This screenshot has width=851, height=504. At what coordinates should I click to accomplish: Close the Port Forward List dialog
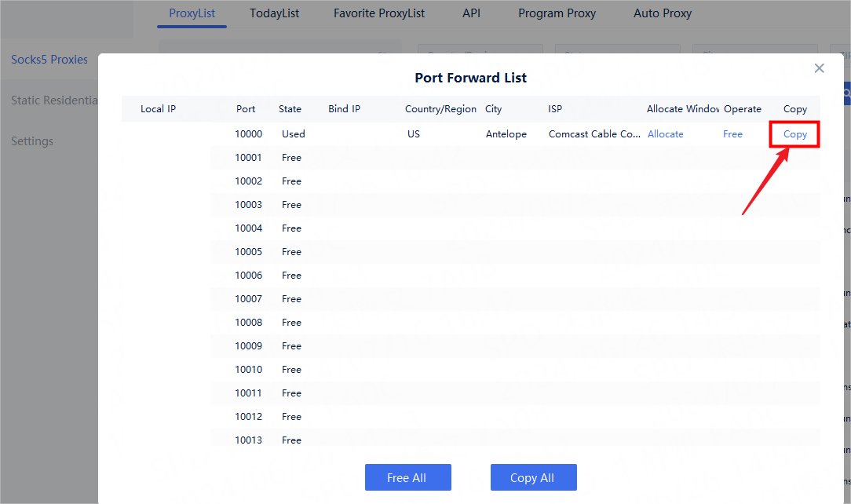[819, 68]
